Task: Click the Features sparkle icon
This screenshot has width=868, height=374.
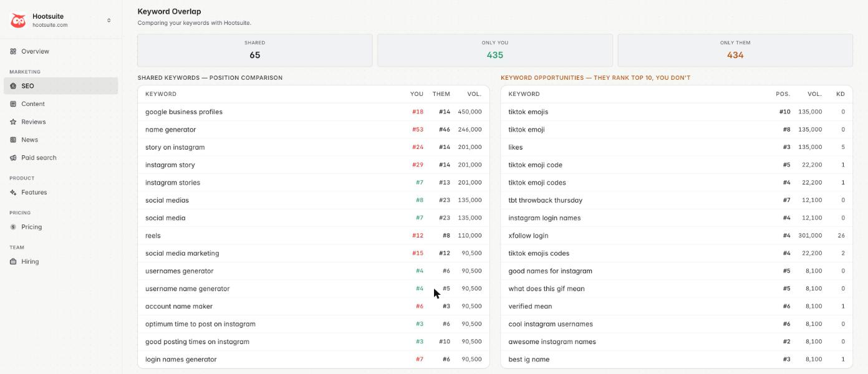Action: coord(13,193)
